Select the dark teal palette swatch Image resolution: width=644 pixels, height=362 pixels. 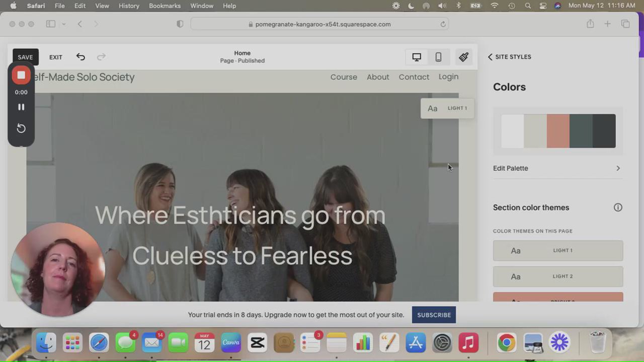click(581, 131)
